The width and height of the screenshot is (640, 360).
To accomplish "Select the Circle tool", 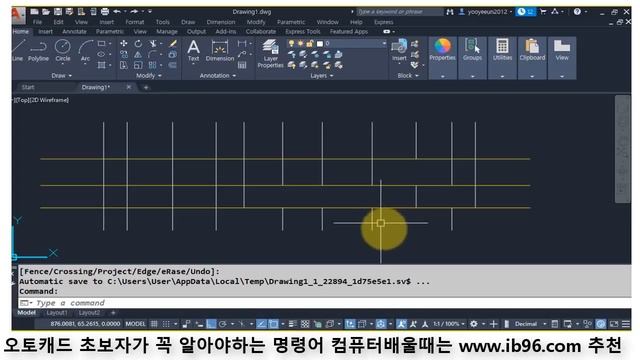I will pos(62,50).
